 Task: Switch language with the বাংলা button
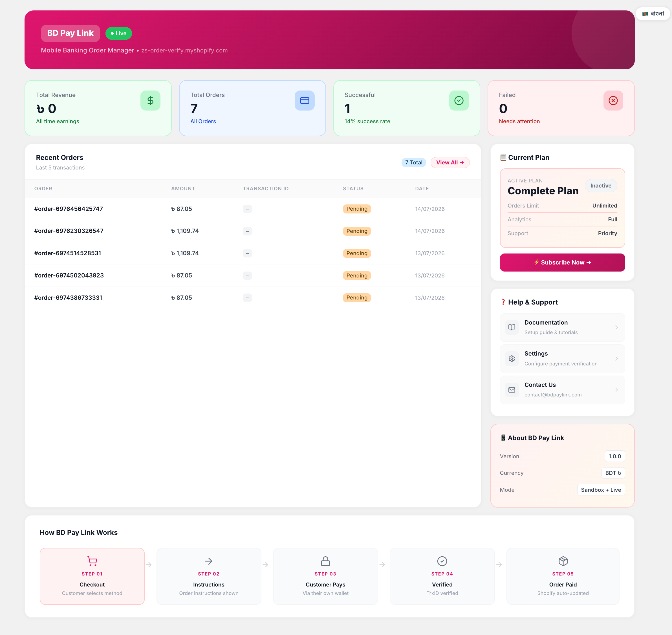pos(653,14)
